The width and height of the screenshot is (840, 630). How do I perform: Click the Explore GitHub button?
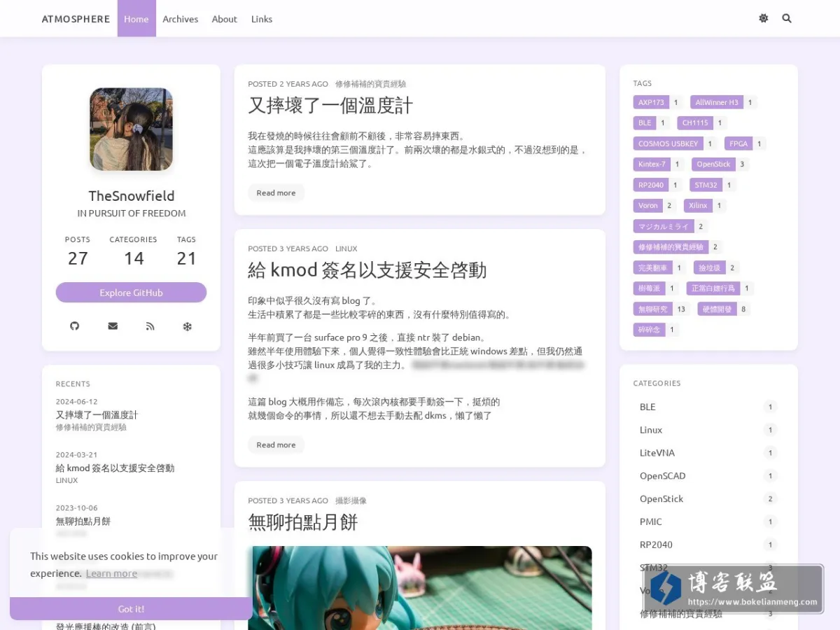(131, 293)
